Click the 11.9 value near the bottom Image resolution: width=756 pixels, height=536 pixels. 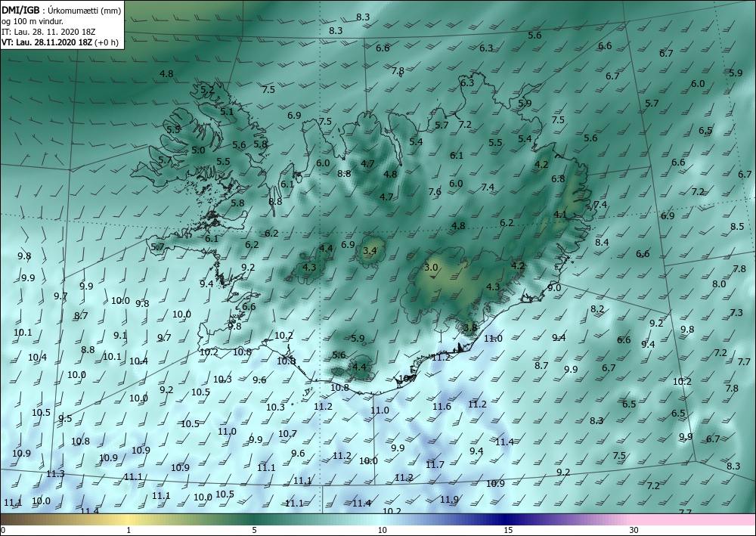coord(449,500)
